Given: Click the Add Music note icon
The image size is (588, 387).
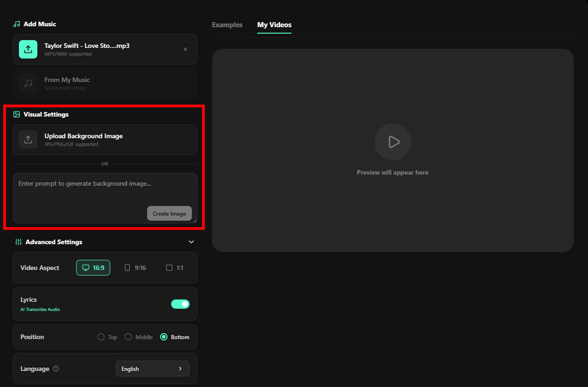Looking at the screenshot, I should tap(17, 24).
